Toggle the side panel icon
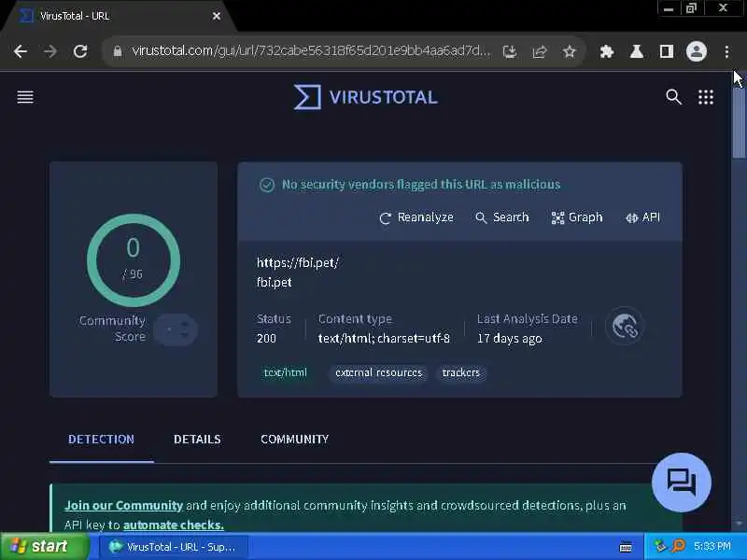Screen dimensions: 747x560 click(x=666, y=51)
